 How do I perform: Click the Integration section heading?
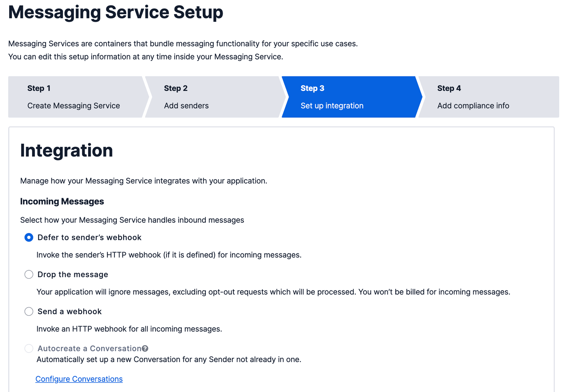pos(66,151)
